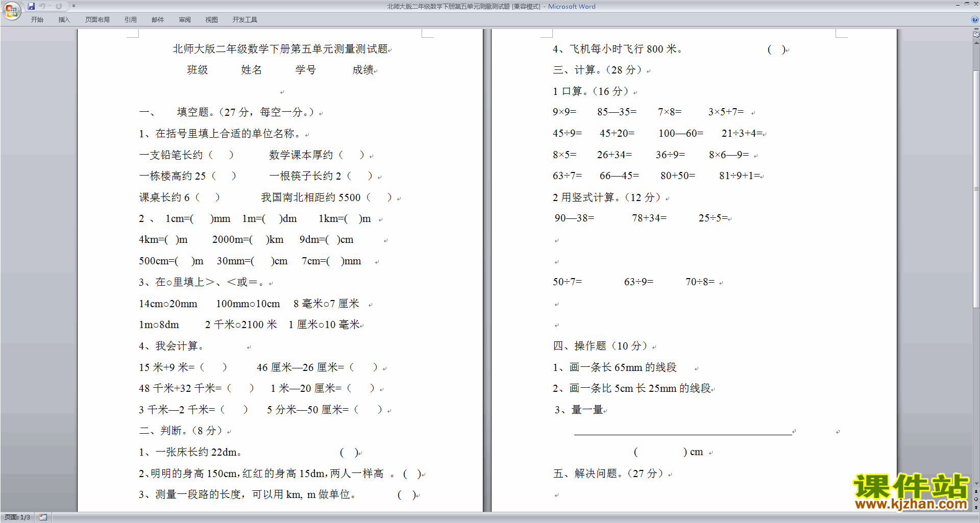Viewport: 980px width, 523px height.
Task: Click the text 48千米+32千米=
Action: 180,389
